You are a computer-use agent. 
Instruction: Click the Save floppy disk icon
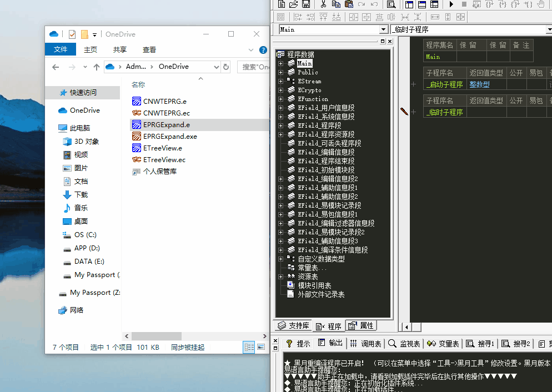pyautogui.click(x=306, y=4)
